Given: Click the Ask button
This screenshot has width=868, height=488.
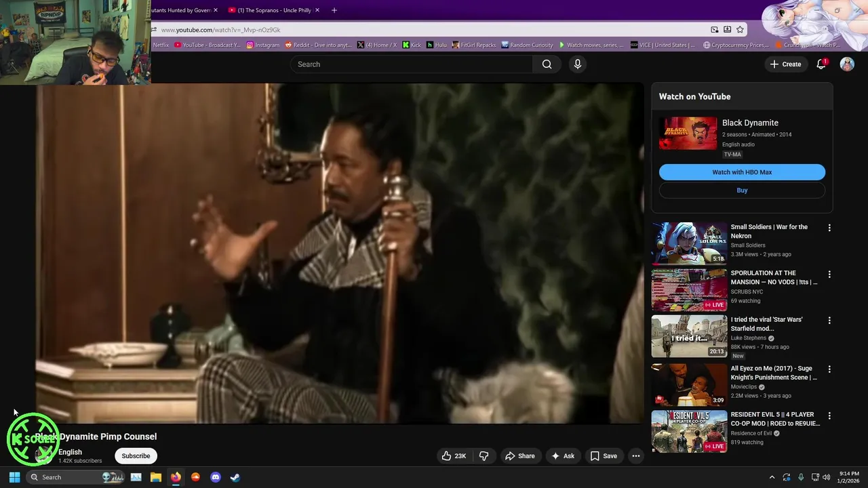Looking at the screenshot, I should (563, 456).
